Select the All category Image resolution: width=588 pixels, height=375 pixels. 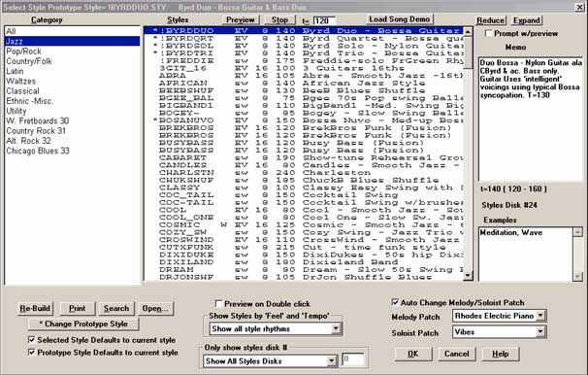pyautogui.click(x=72, y=31)
